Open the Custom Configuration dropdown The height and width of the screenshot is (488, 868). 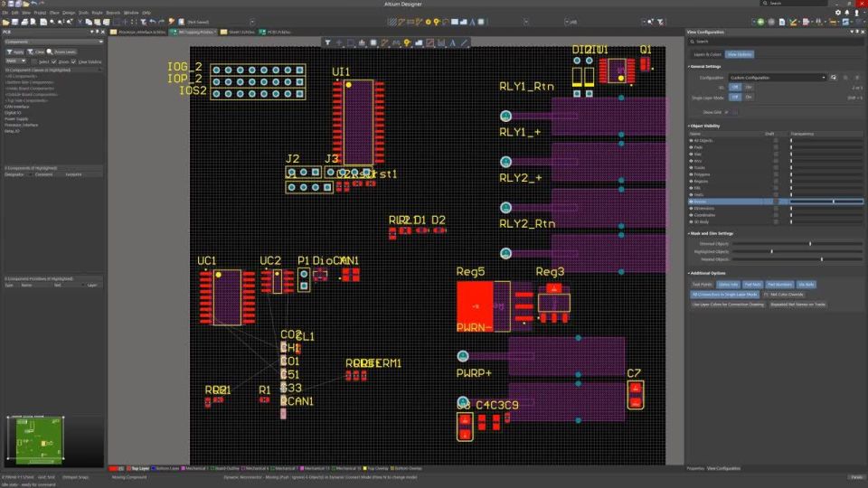tap(777, 78)
